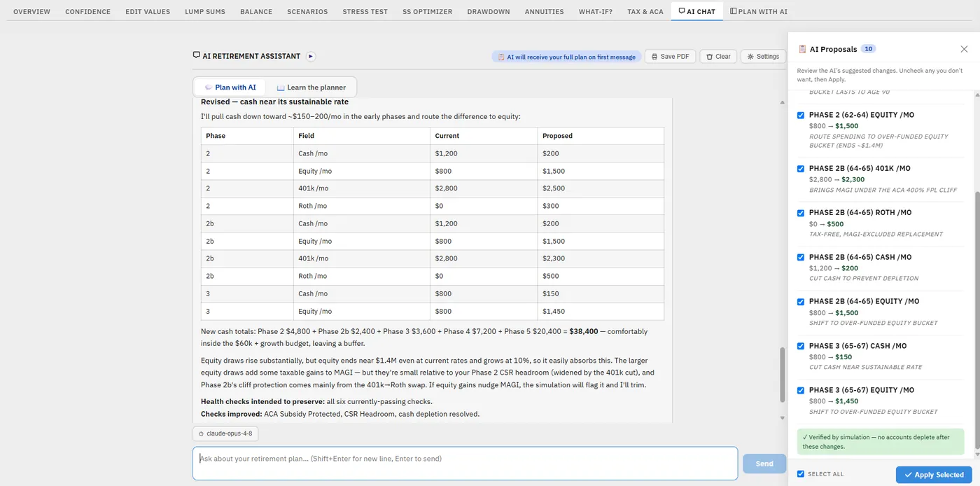Focus the retirement plan question input
The image size is (980, 486).
(465, 464)
